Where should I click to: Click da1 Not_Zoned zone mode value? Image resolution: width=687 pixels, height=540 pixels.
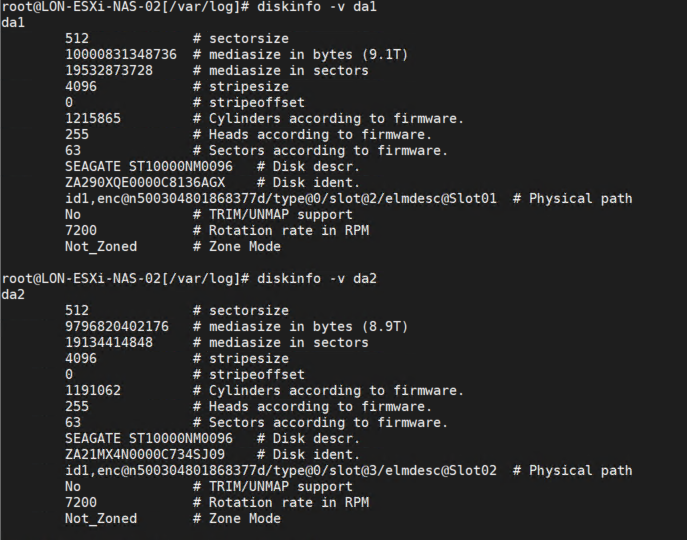101,247
